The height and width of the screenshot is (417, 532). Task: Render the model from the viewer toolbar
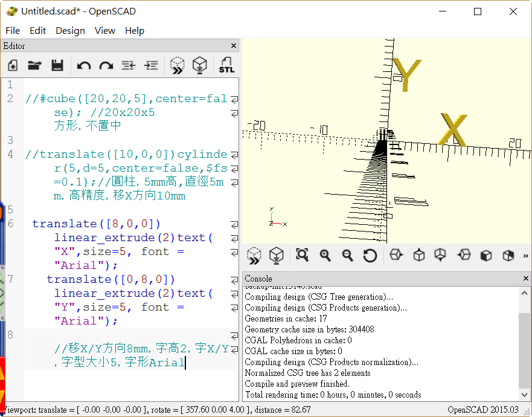click(276, 256)
